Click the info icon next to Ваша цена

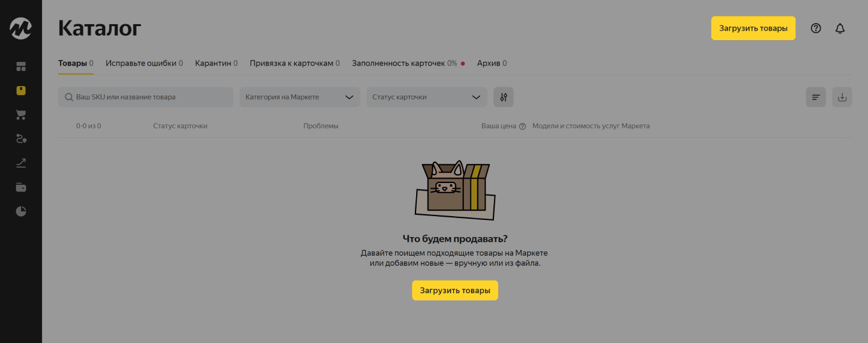coord(522,126)
